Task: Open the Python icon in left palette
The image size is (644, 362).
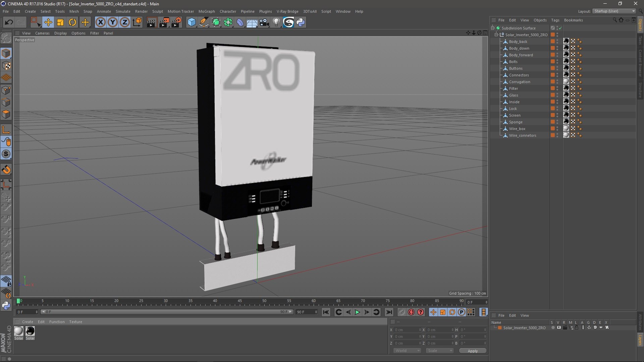Action: (6, 305)
